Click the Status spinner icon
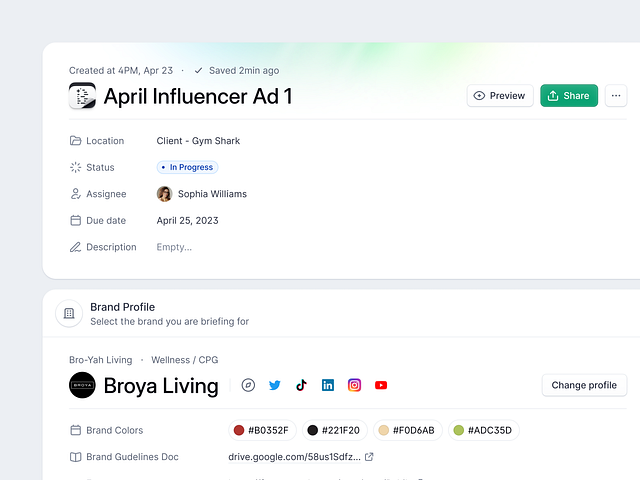 76,167
